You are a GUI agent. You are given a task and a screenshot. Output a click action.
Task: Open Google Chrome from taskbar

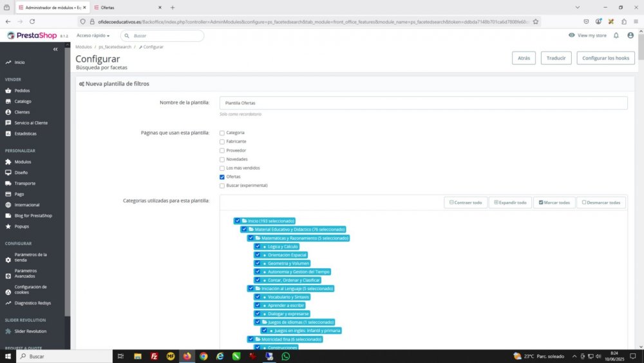204,357
